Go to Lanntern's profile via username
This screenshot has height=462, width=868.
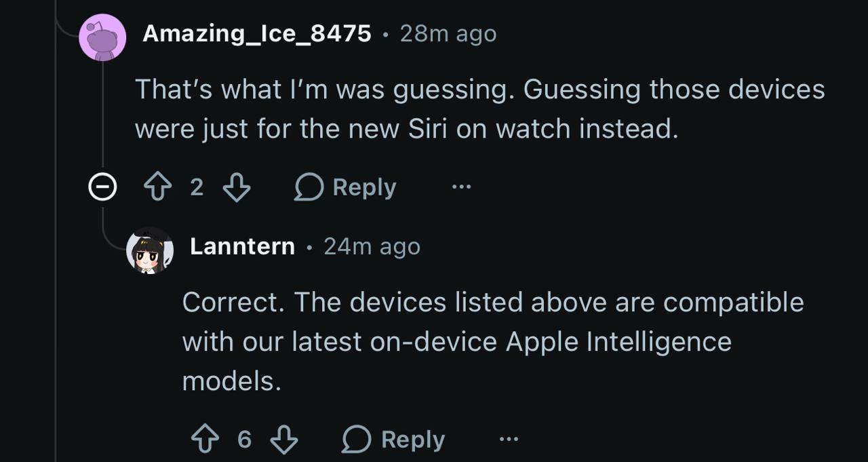coord(242,246)
